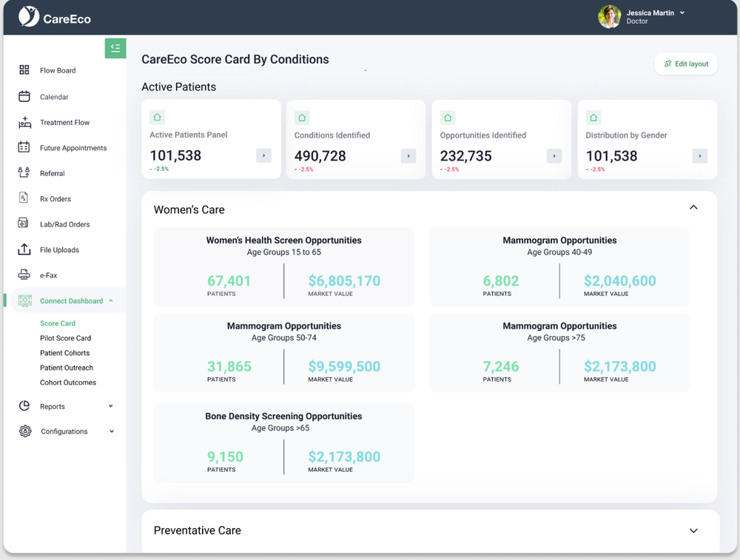Click the 7,246 patients value

501,366
